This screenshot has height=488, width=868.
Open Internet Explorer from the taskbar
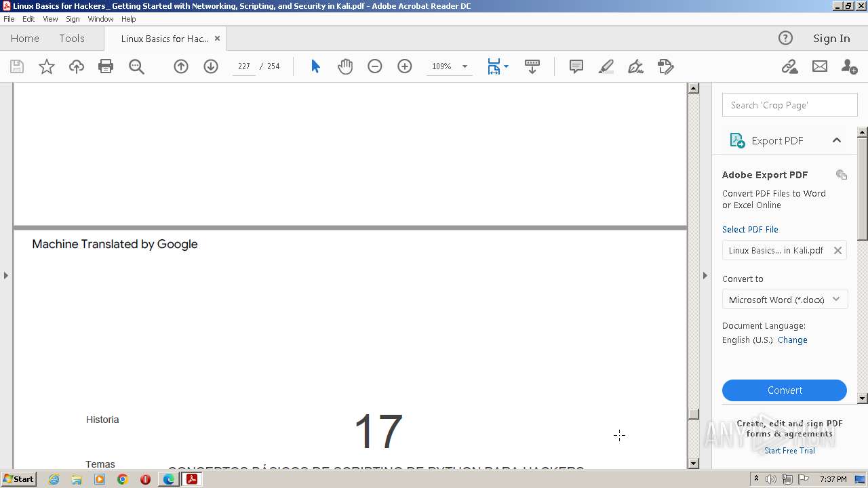point(54,479)
